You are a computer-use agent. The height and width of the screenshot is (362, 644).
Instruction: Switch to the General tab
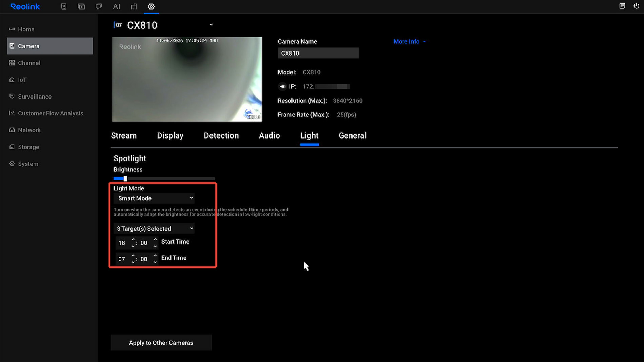(352, 135)
